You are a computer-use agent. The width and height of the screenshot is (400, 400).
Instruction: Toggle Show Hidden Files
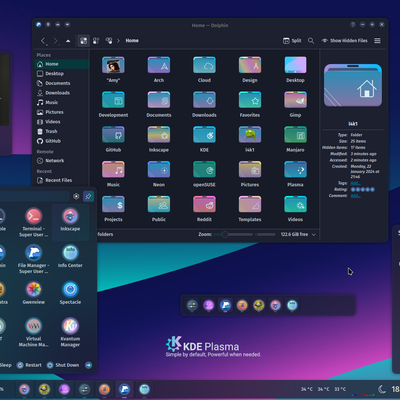coord(344,41)
